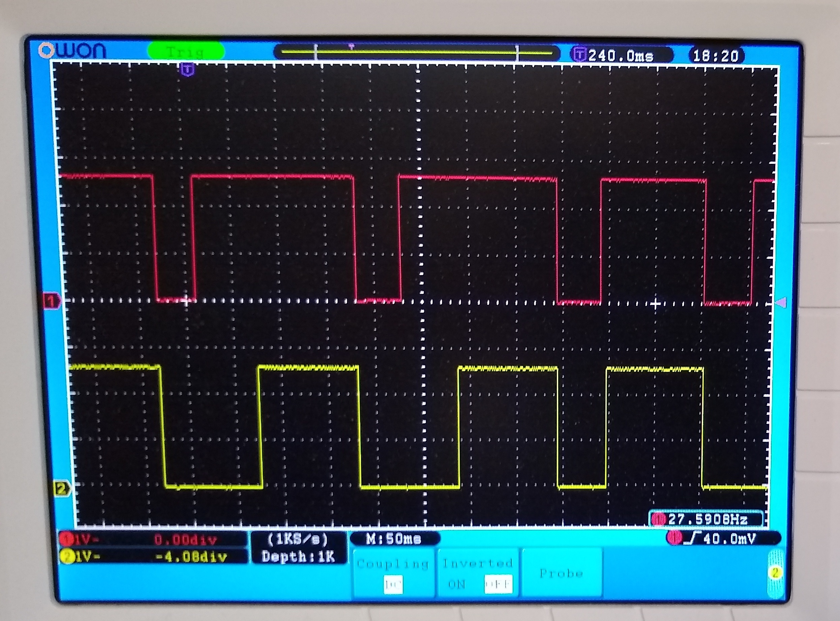The width and height of the screenshot is (840, 621).
Task: Select the 240.0ms horizontal position readout
Action: [x=621, y=56]
